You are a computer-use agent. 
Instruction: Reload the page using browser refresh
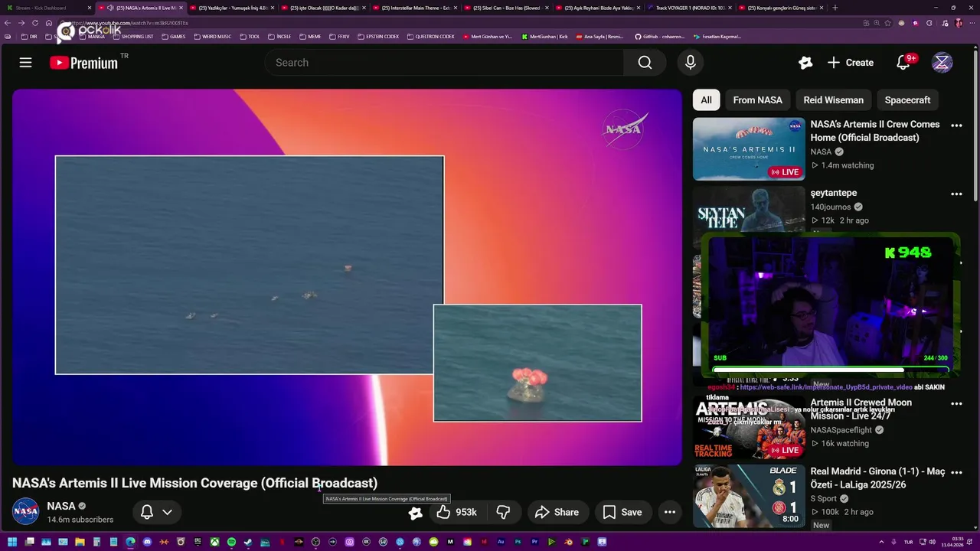point(34,23)
